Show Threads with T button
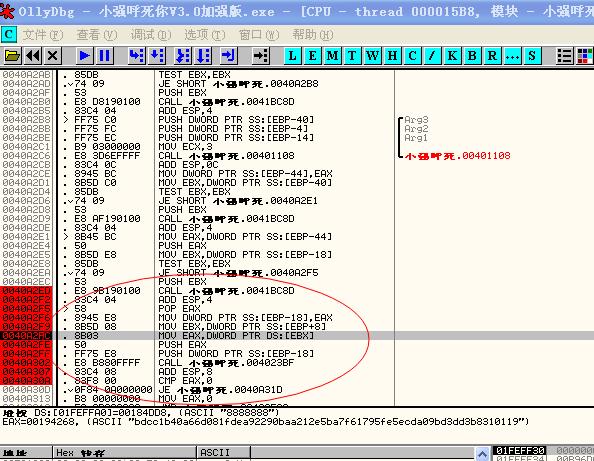The image size is (594, 461). click(352, 56)
